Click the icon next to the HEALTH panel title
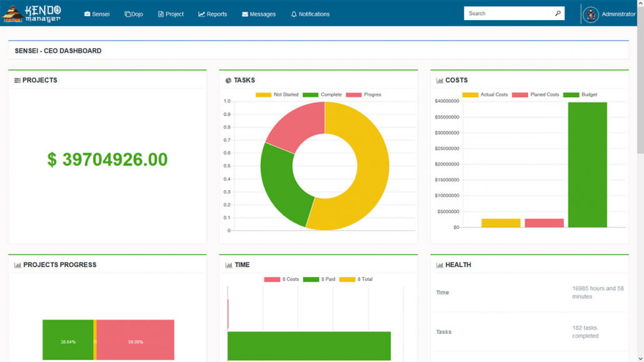644x362 pixels. point(438,264)
